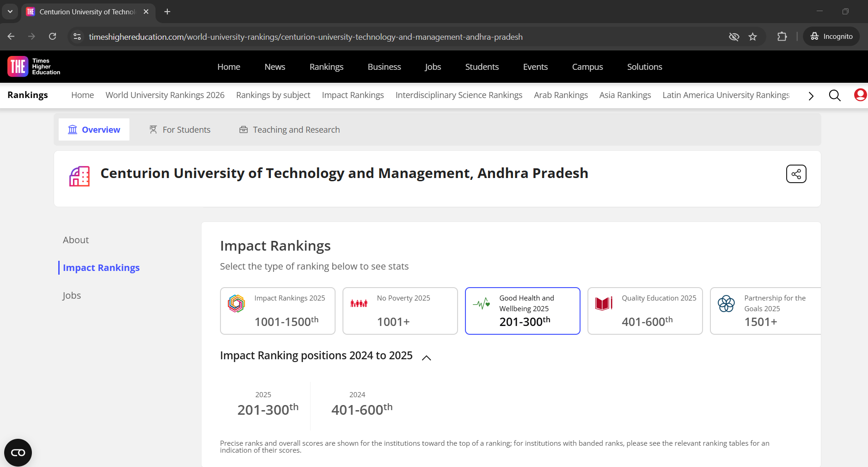Click the third-party cookies blocked eye icon
This screenshot has height=467, width=868.
pos(734,37)
